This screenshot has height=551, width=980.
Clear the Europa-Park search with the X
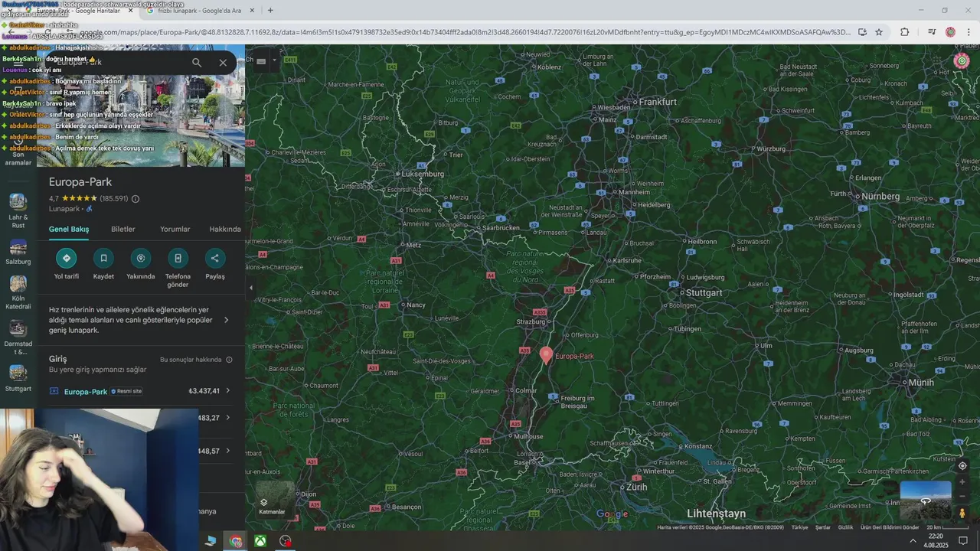(x=223, y=63)
